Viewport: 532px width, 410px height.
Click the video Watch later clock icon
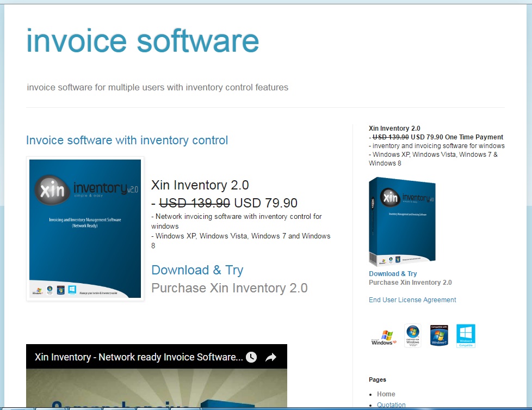tap(251, 357)
